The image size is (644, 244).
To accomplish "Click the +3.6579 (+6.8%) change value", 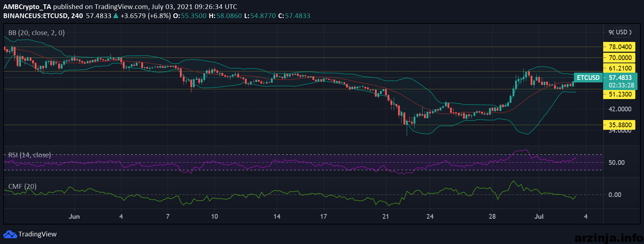I will click(x=146, y=16).
